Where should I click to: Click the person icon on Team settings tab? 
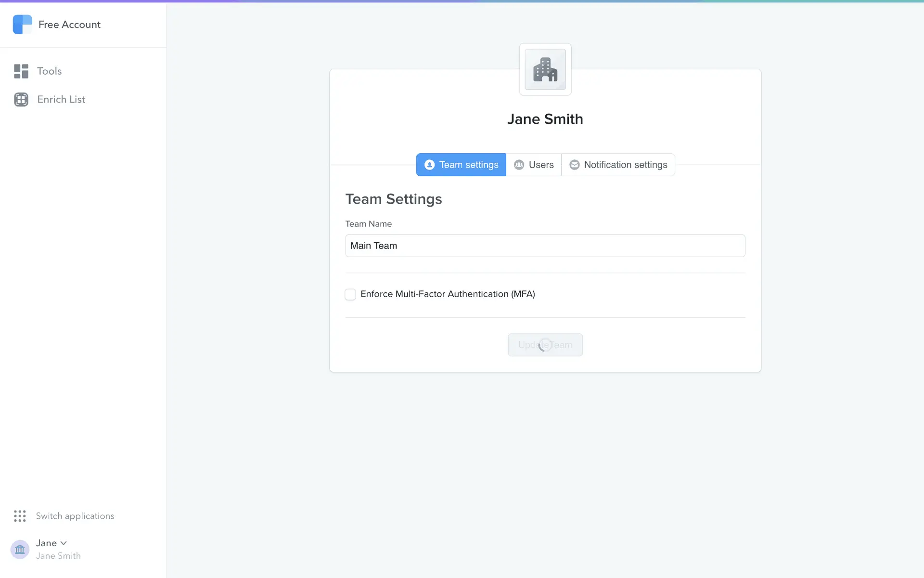[x=429, y=165]
